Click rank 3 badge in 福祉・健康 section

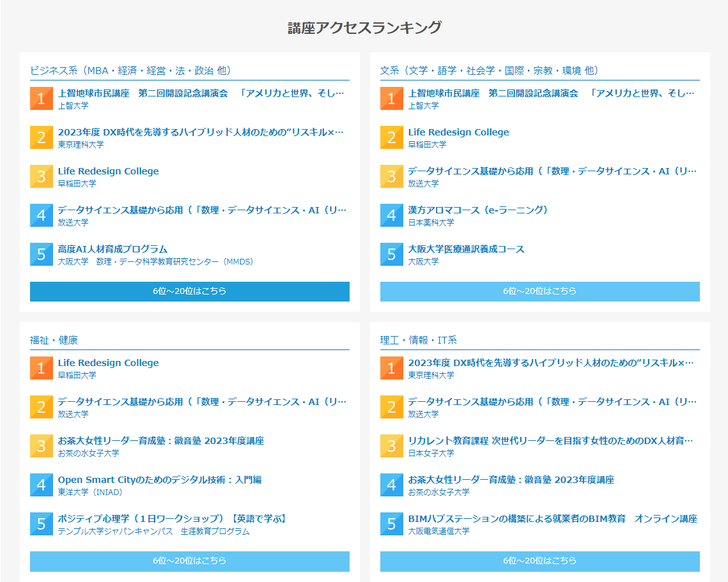pyautogui.click(x=42, y=446)
